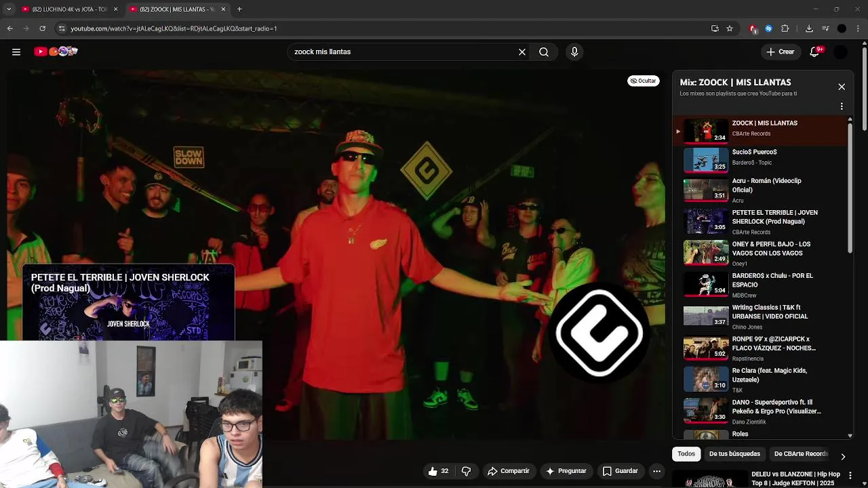The height and width of the screenshot is (488, 868).
Task: View site information in address bar
Action: click(x=62, y=28)
